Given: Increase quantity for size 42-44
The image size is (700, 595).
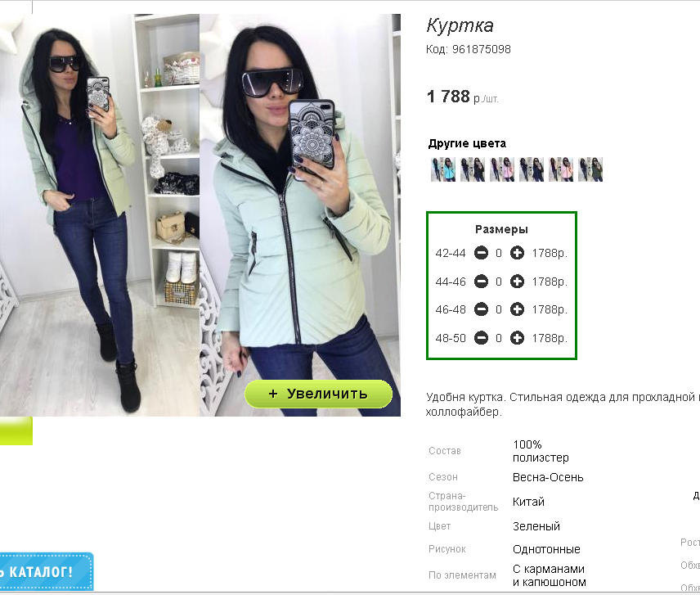Looking at the screenshot, I should (517, 253).
